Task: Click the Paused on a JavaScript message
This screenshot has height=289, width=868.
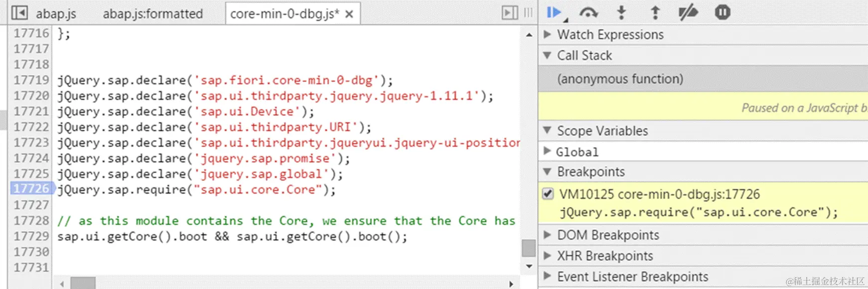Action: (804, 108)
